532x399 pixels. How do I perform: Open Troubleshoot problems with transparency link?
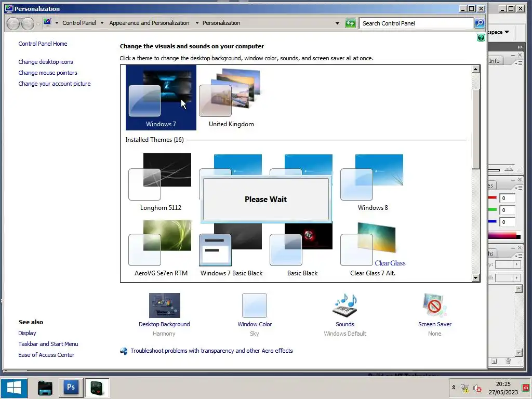click(x=211, y=351)
